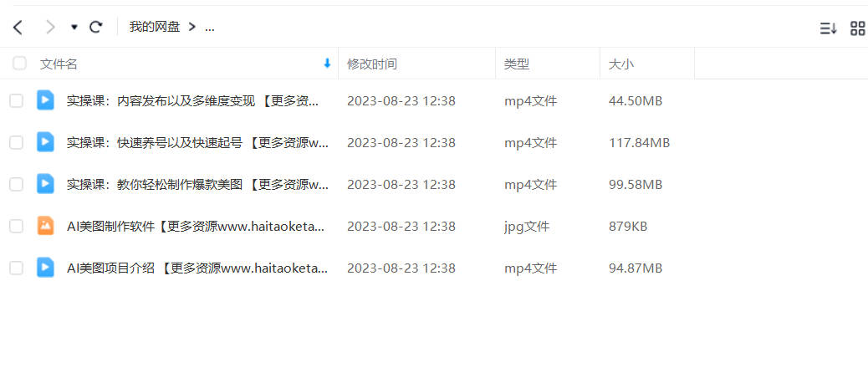Click video icon of 教你轻松制作爆款美图
The width and height of the screenshot is (868, 373).
(45, 184)
